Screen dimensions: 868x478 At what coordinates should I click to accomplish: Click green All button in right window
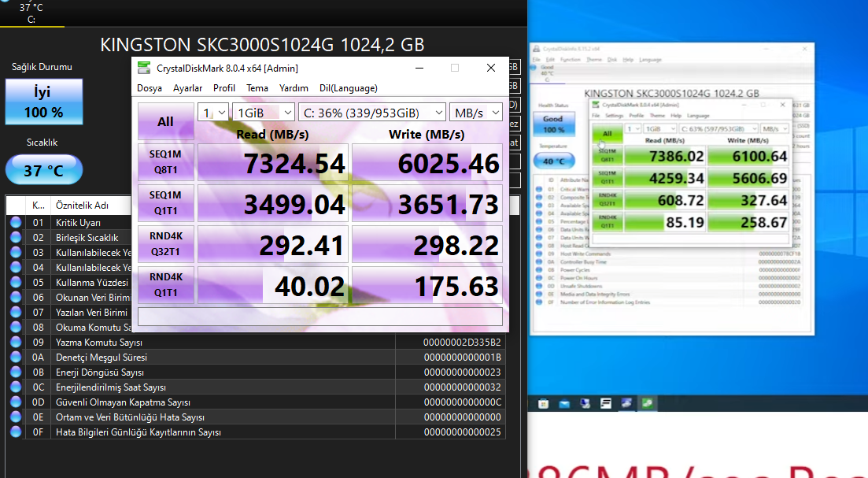608,134
